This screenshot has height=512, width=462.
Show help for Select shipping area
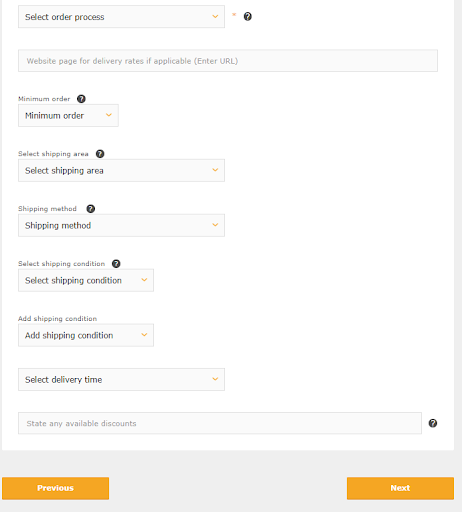click(100, 154)
